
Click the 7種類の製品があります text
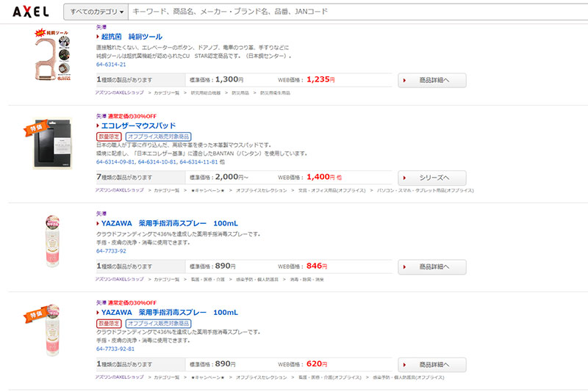click(124, 177)
